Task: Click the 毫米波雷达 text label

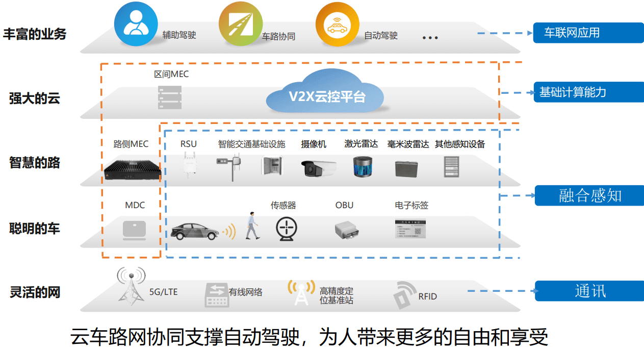Action: (x=408, y=144)
